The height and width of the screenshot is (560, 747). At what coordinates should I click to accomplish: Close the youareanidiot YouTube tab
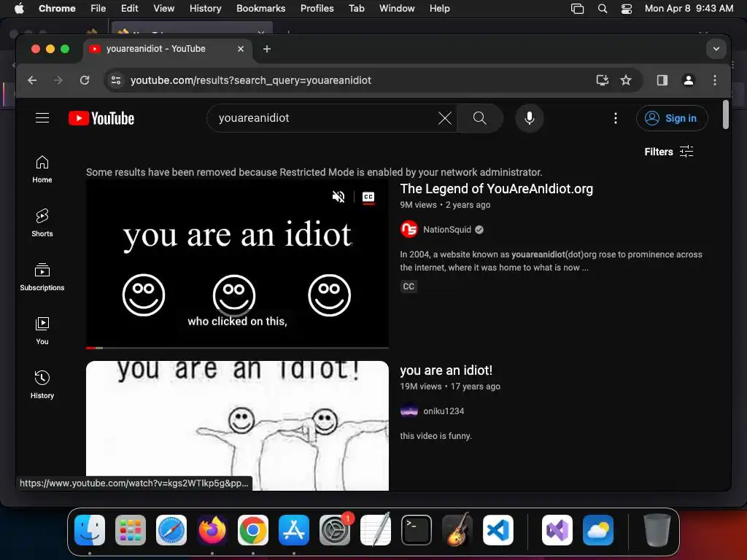241,49
